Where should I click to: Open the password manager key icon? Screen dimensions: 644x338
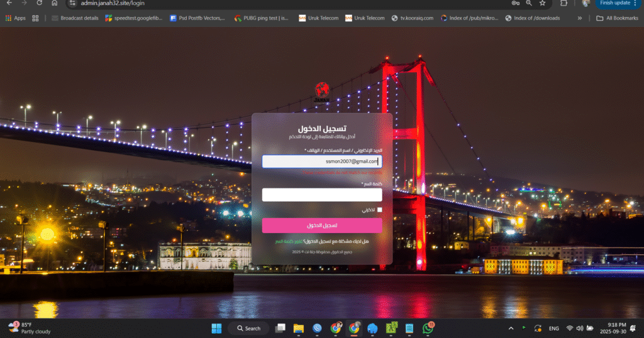[516, 3]
